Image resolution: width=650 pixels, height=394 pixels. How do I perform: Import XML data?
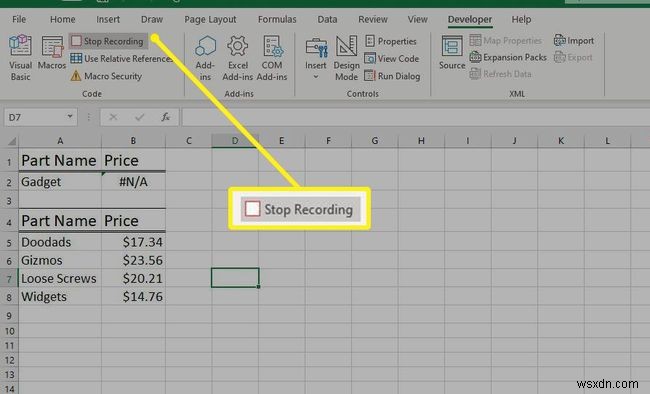pos(574,40)
